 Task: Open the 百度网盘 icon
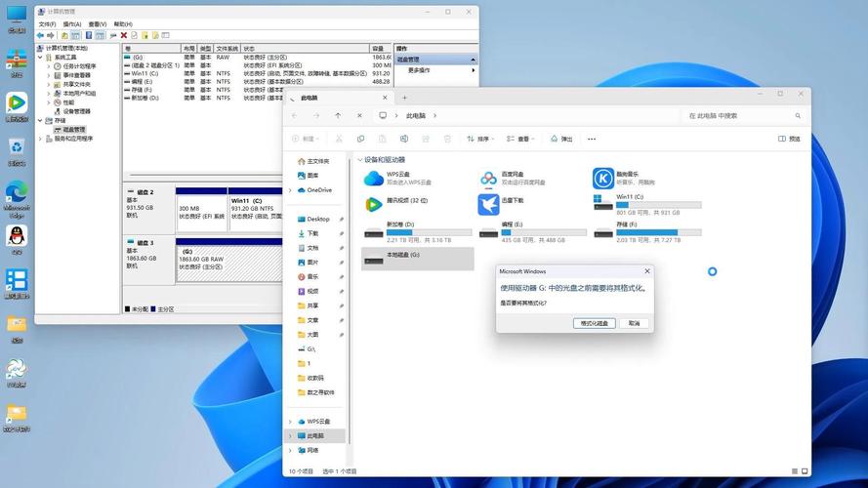[x=488, y=178]
